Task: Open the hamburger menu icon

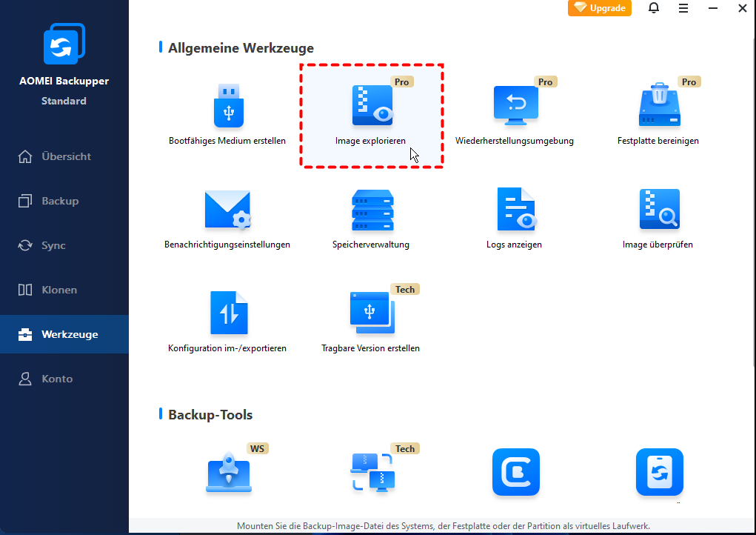Action: [683, 8]
